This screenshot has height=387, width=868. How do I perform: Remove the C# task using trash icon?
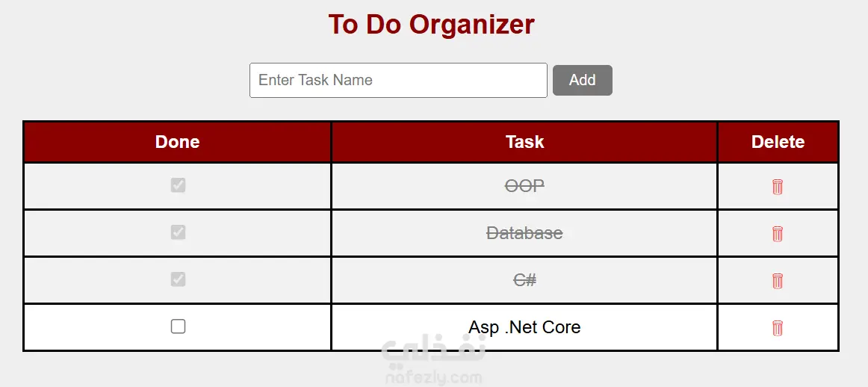pyautogui.click(x=777, y=281)
